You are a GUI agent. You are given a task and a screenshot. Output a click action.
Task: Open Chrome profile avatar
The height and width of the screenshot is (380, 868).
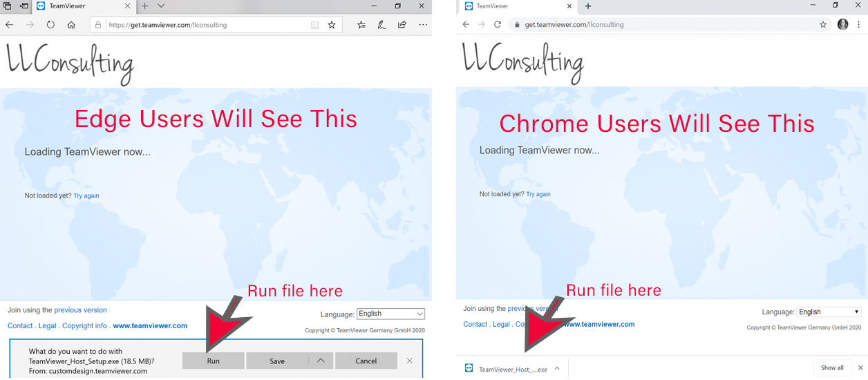(x=842, y=25)
